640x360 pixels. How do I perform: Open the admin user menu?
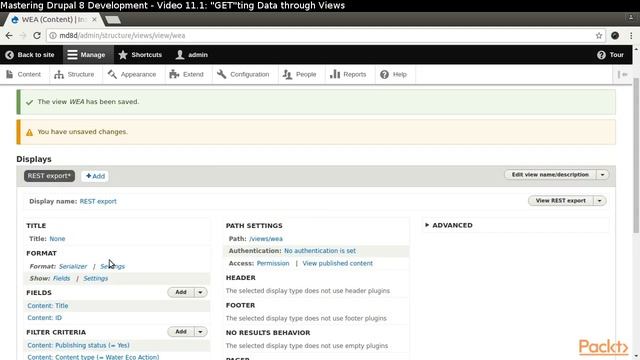pos(191,55)
